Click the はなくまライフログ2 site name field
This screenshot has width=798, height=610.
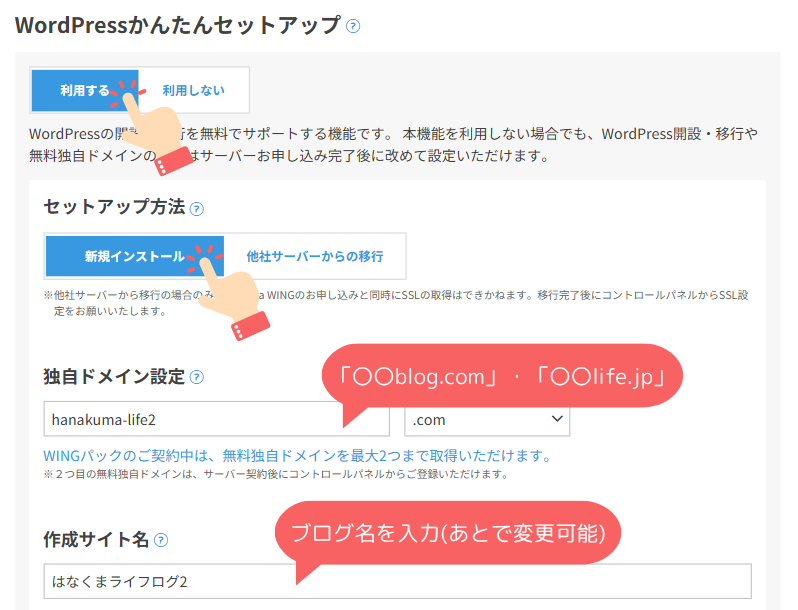pos(397,581)
